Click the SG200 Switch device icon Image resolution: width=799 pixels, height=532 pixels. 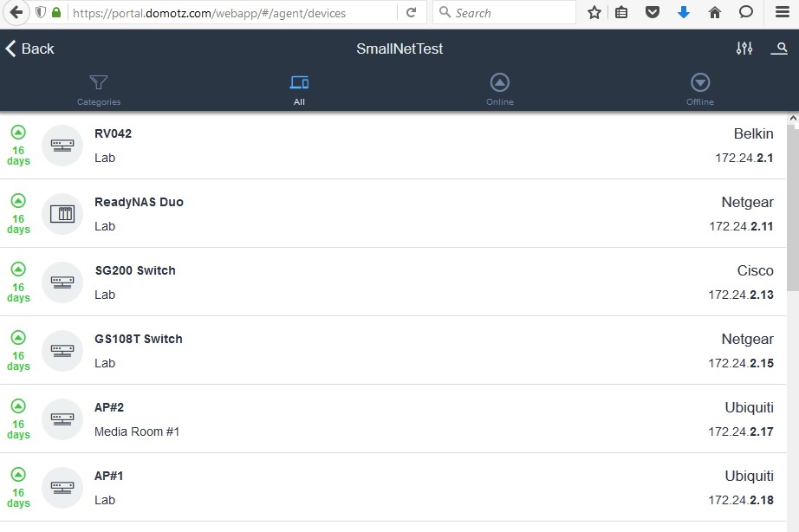coord(62,282)
